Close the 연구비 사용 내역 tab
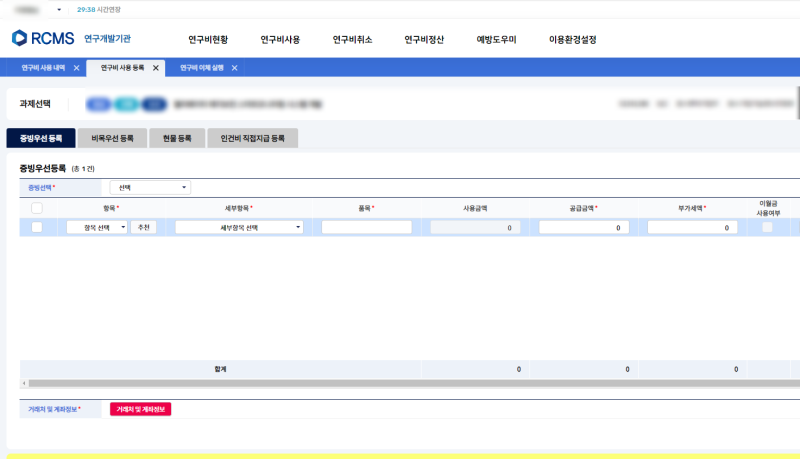 tap(76, 68)
